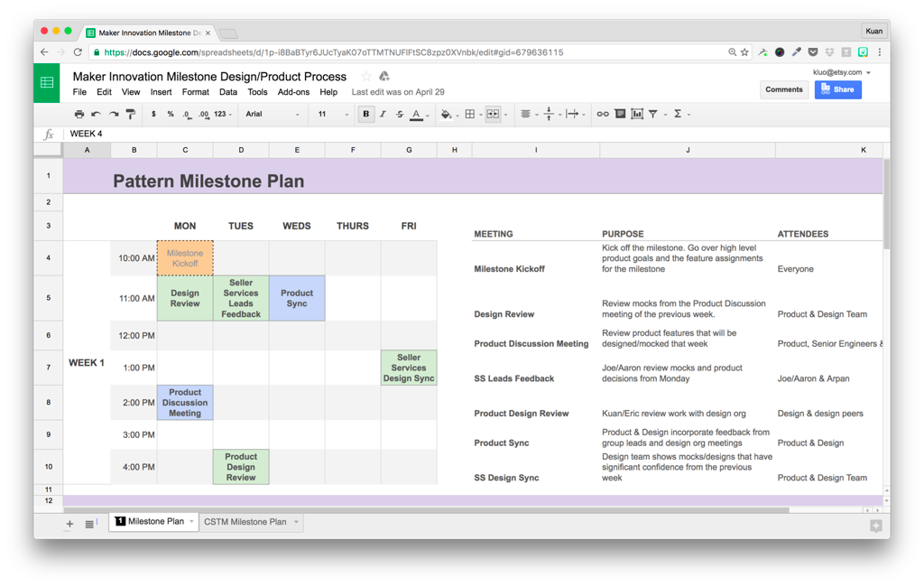Screen dimensions: 924x587
Task: Open the horizontal align options
Action: 526,114
